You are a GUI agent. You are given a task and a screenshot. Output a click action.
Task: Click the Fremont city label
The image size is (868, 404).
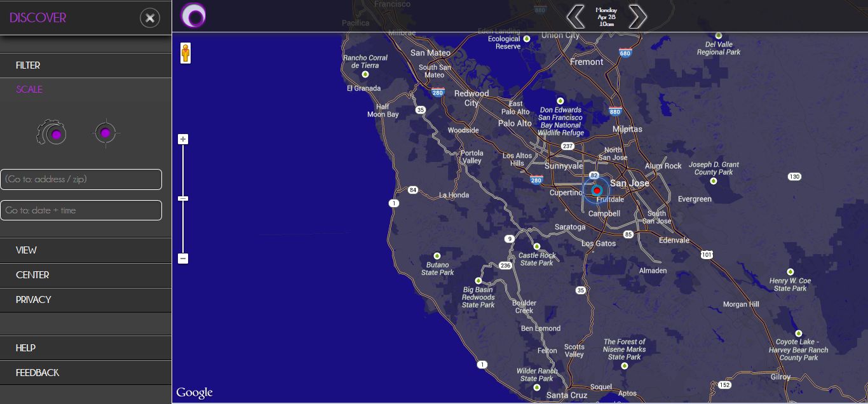point(587,62)
